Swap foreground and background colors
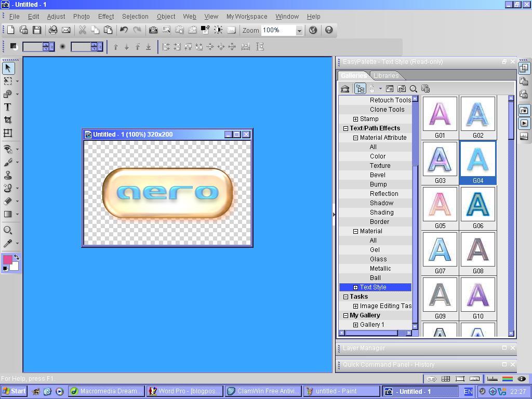 [17, 257]
